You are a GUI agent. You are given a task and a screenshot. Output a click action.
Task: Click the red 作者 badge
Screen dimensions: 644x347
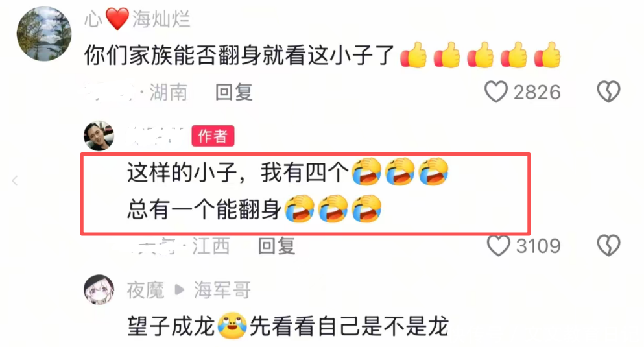[x=213, y=136]
